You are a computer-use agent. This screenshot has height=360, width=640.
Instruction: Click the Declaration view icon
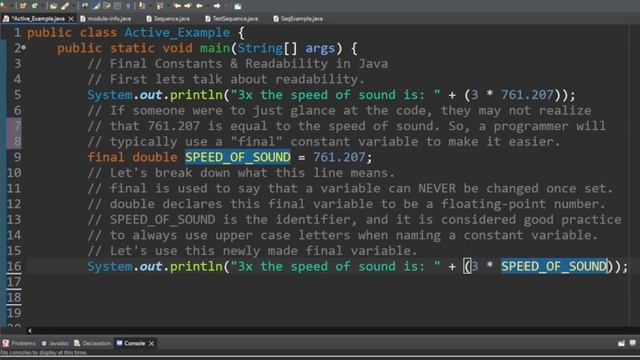[x=77, y=343]
